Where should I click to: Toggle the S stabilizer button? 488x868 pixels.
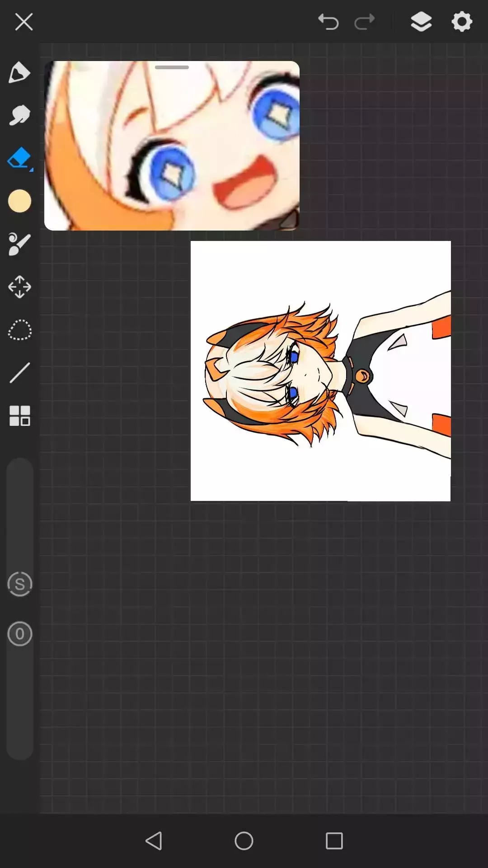tap(20, 584)
